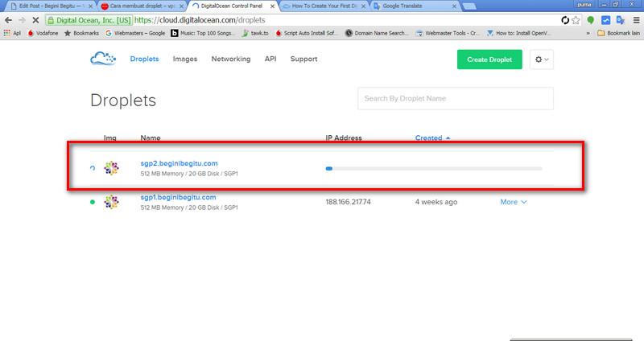Click the sgp2 creation progress bar
This screenshot has width=644, height=341.
point(434,168)
